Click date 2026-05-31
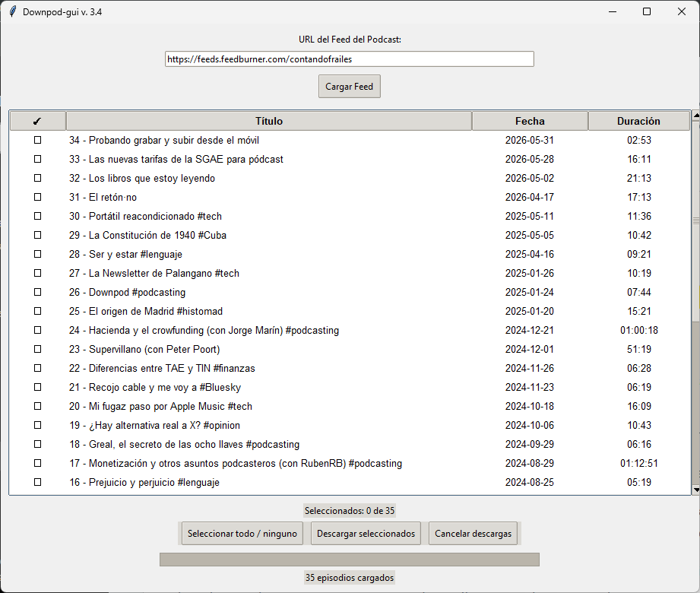This screenshot has width=700, height=593. [x=530, y=140]
